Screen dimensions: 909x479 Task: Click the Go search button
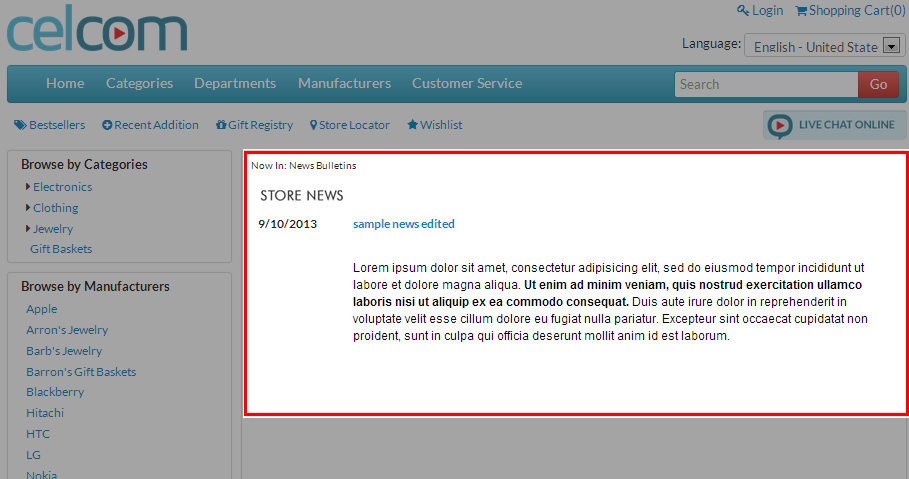coord(878,85)
